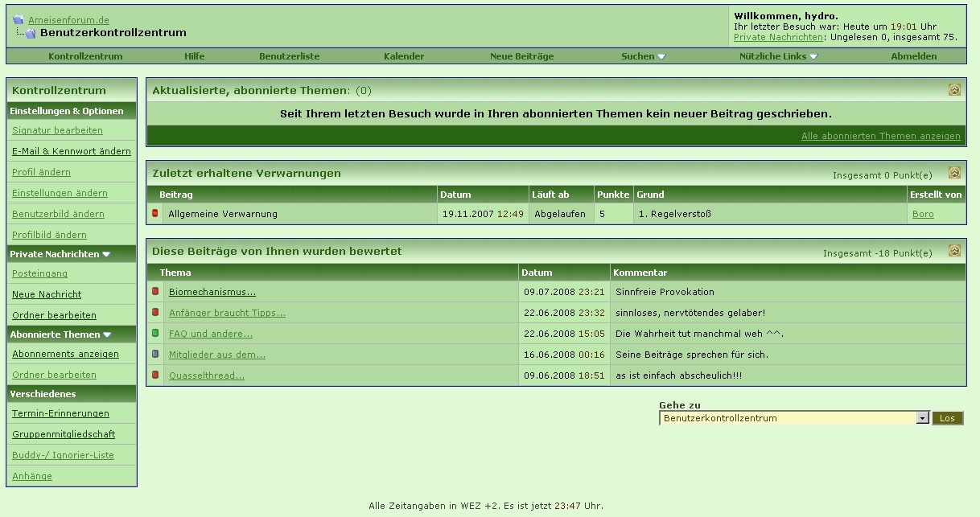The height and width of the screenshot is (517, 980).
Task: Open Benutzerliste from the navigation bar
Action: 289,56
